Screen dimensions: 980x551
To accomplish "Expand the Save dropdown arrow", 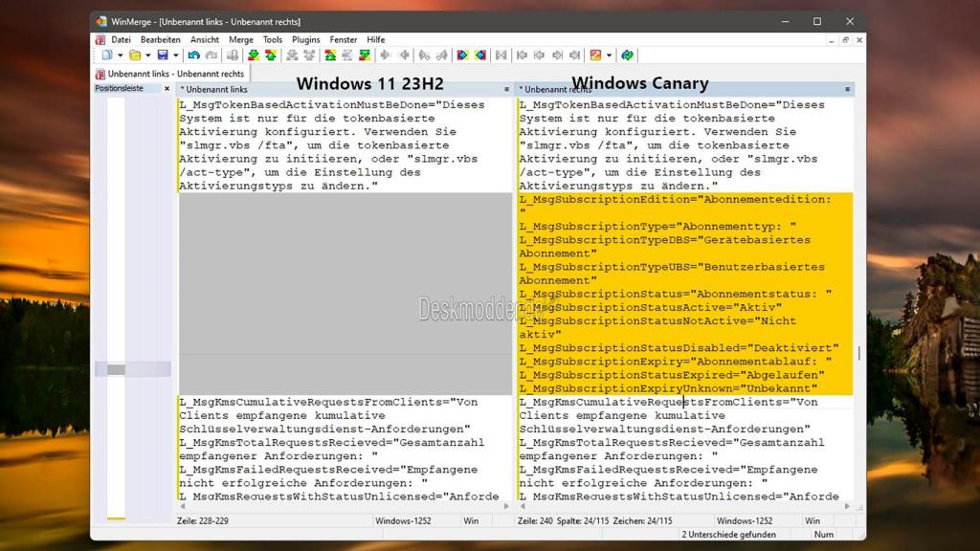I will [176, 55].
